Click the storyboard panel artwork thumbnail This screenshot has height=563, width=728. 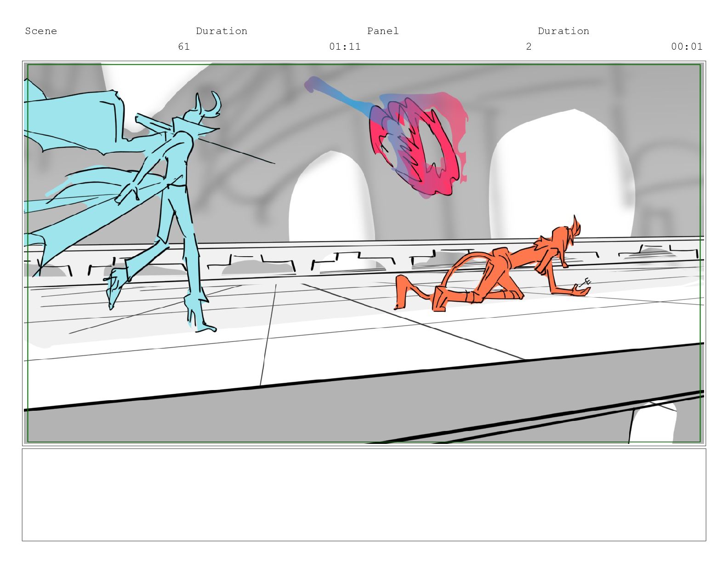coord(364,253)
